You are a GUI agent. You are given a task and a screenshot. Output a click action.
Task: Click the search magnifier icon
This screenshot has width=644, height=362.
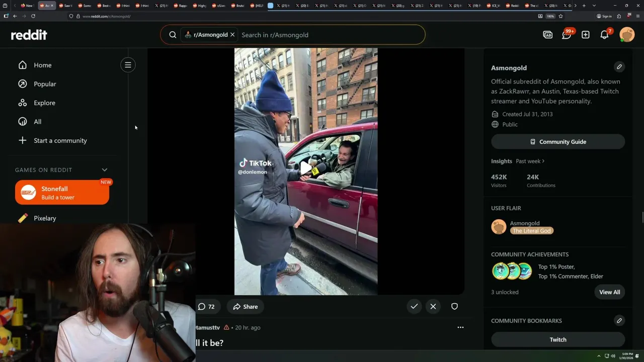tap(173, 35)
